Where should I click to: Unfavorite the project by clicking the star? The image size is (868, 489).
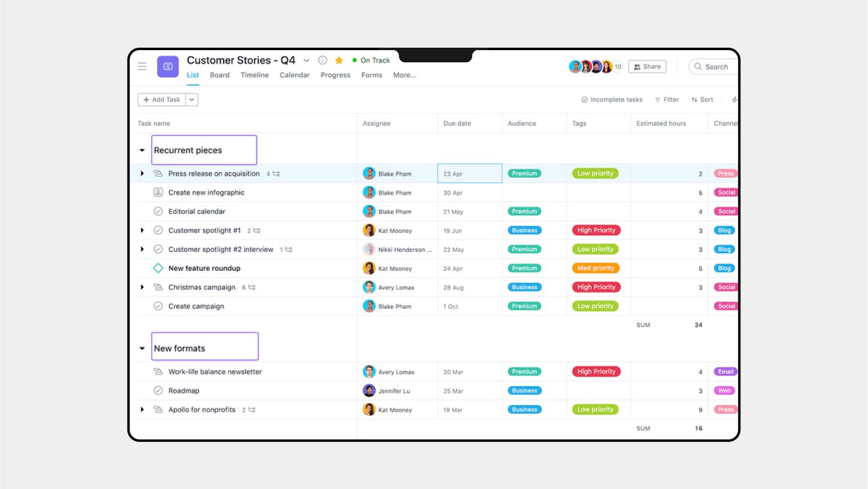click(338, 60)
